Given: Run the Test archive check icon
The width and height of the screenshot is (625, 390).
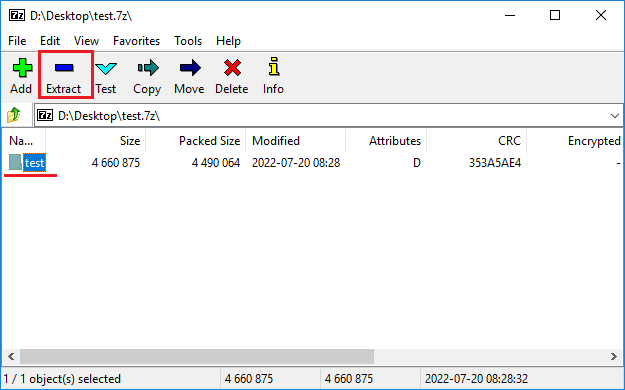Looking at the screenshot, I should pyautogui.click(x=106, y=69).
